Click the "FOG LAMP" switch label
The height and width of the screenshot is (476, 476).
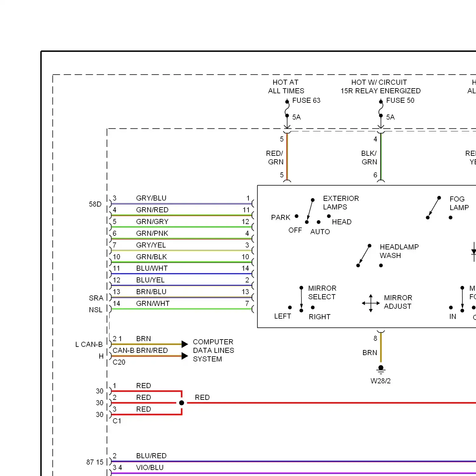[x=459, y=203]
